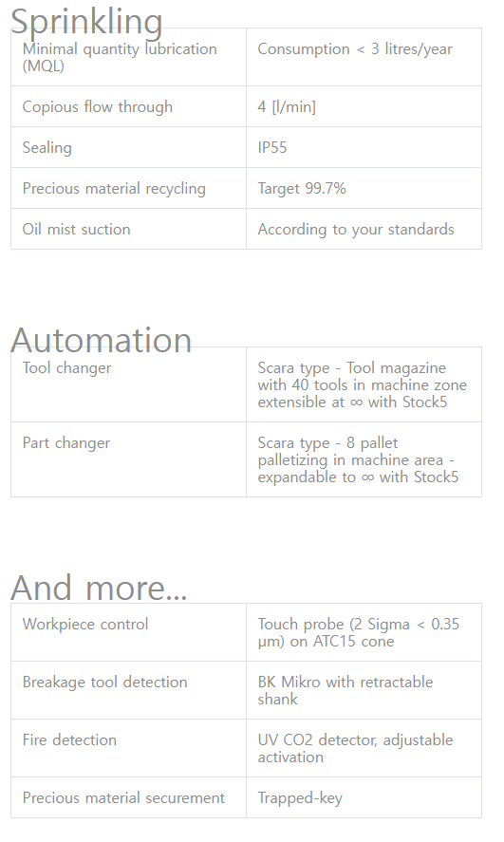Click the IP55 value
The height and width of the screenshot is (842, 504).
pos(272,148)
